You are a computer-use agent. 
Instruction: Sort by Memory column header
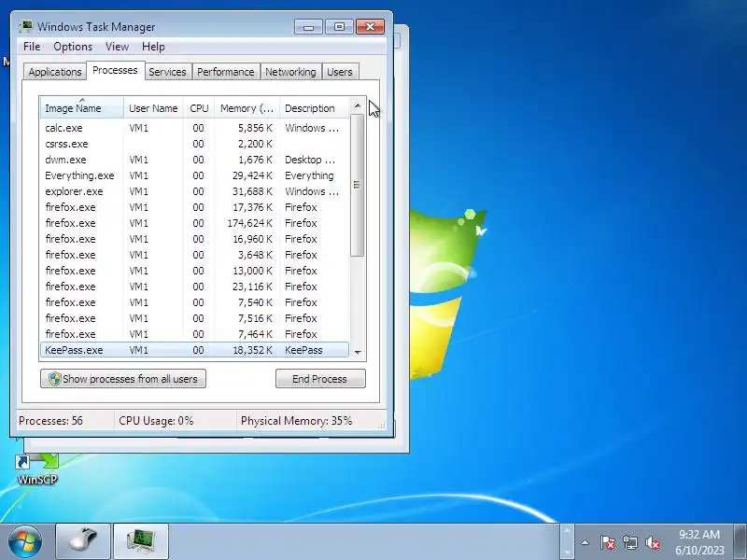[247, 108]
